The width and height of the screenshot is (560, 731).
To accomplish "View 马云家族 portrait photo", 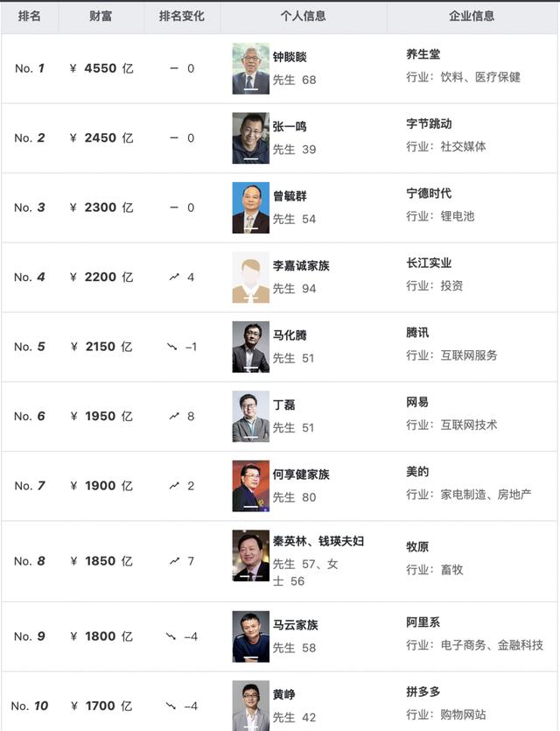I will point(250,636).
